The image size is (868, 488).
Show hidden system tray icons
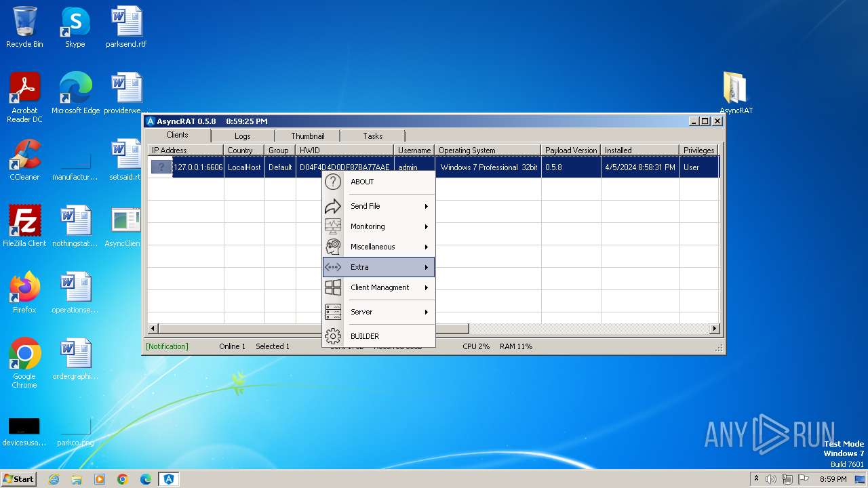coord(756,479)
